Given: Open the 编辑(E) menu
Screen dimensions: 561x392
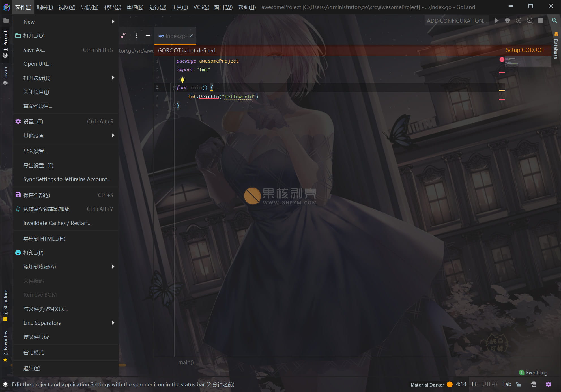Looking at the screenshot, I should 45,7.
